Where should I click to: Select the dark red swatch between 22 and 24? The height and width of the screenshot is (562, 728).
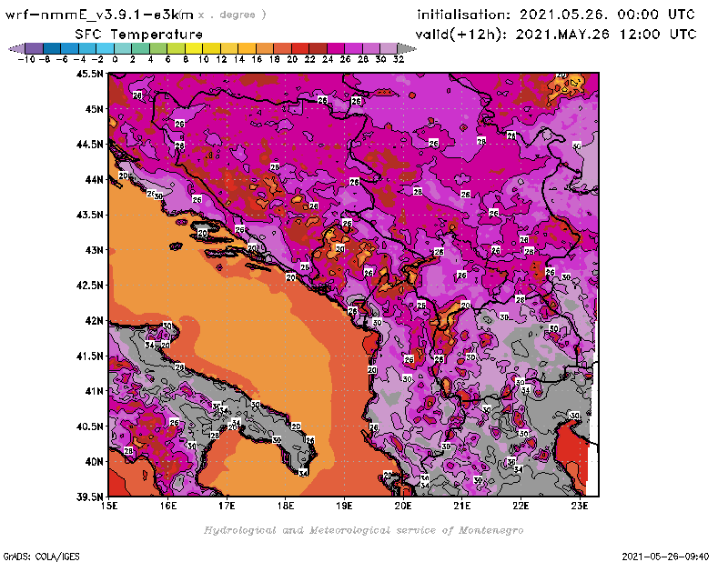[x=318, y=48]
